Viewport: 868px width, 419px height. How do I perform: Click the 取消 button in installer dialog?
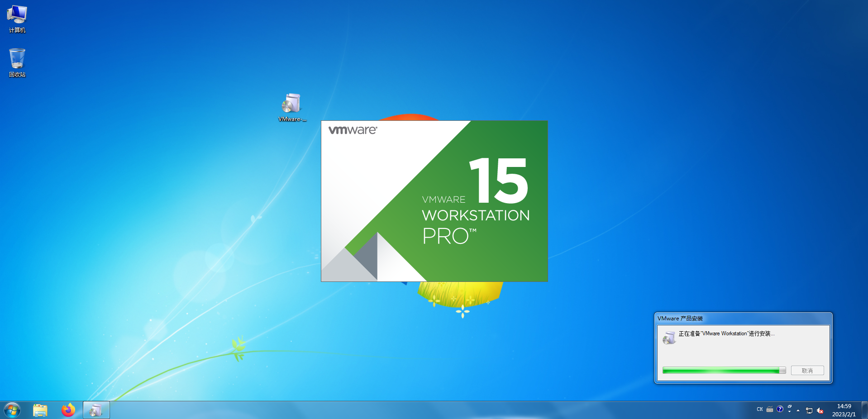click(x=807, y=371)
